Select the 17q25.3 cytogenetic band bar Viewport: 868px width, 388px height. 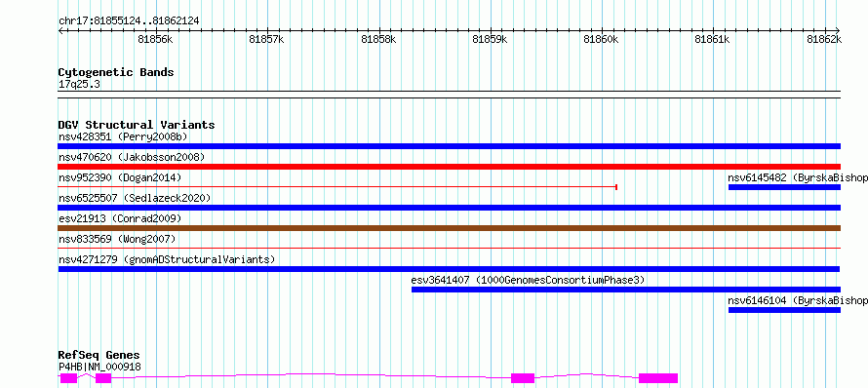[x=449, y=95]
